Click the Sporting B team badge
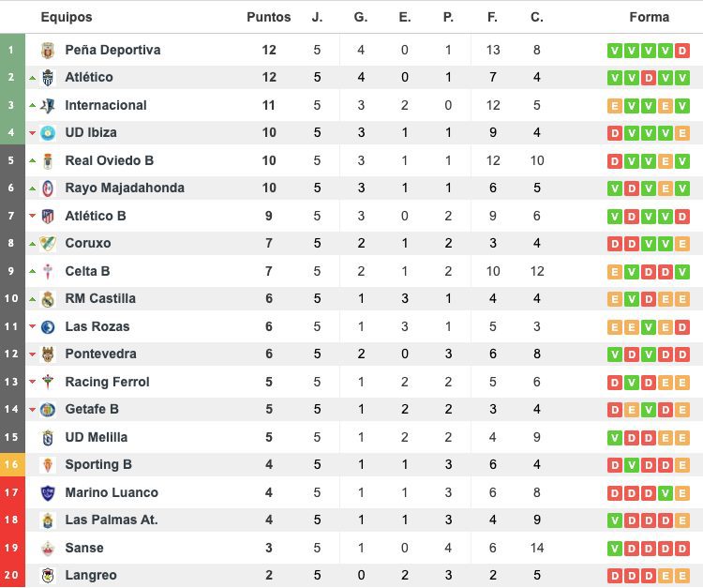Viewport: 703px width, 588px height. (48, 465)
